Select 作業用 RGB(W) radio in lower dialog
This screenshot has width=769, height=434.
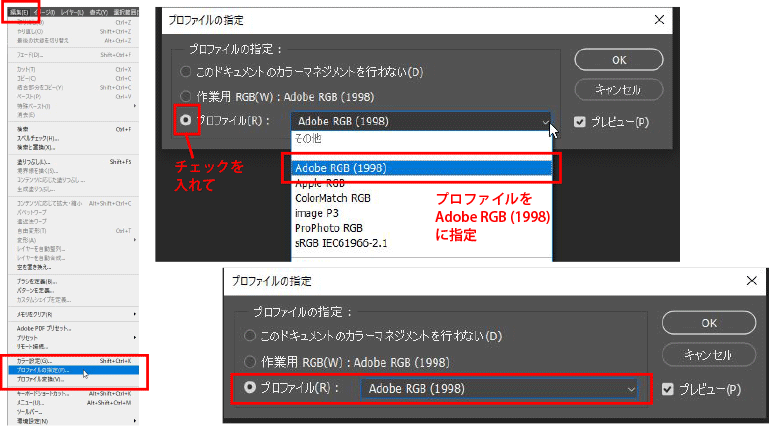coord(250,362)
